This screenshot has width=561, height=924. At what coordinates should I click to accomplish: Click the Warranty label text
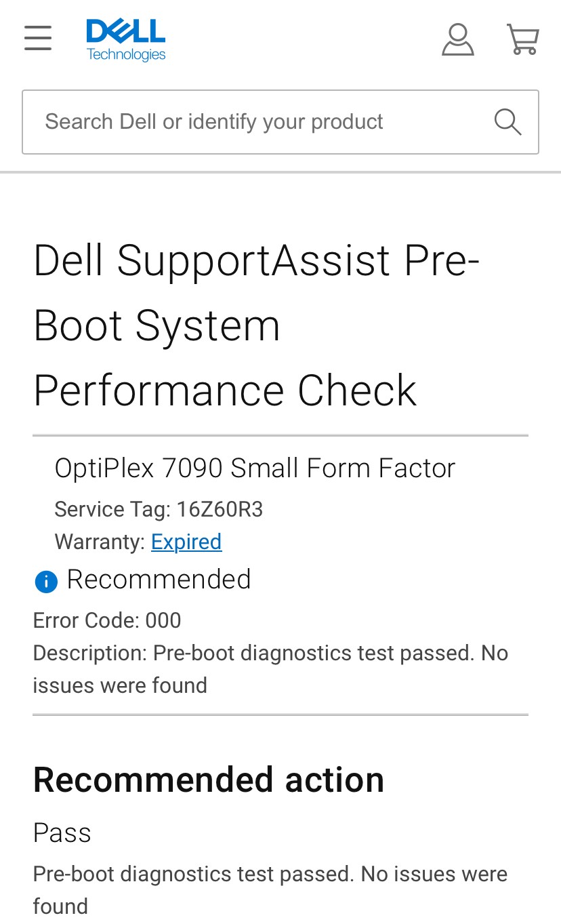click(100, 542)
